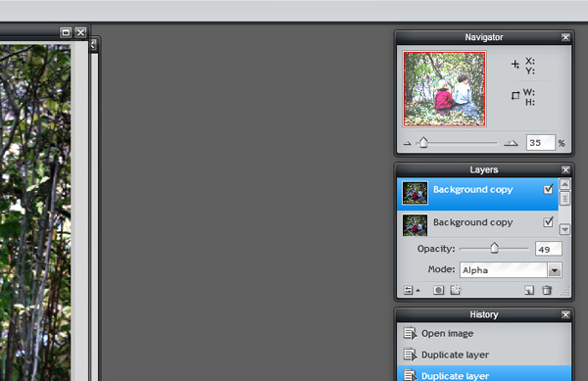Click the highlighted Background copy layer name
Viewport: 588px width, 381px height.
[x=473, y=190]
